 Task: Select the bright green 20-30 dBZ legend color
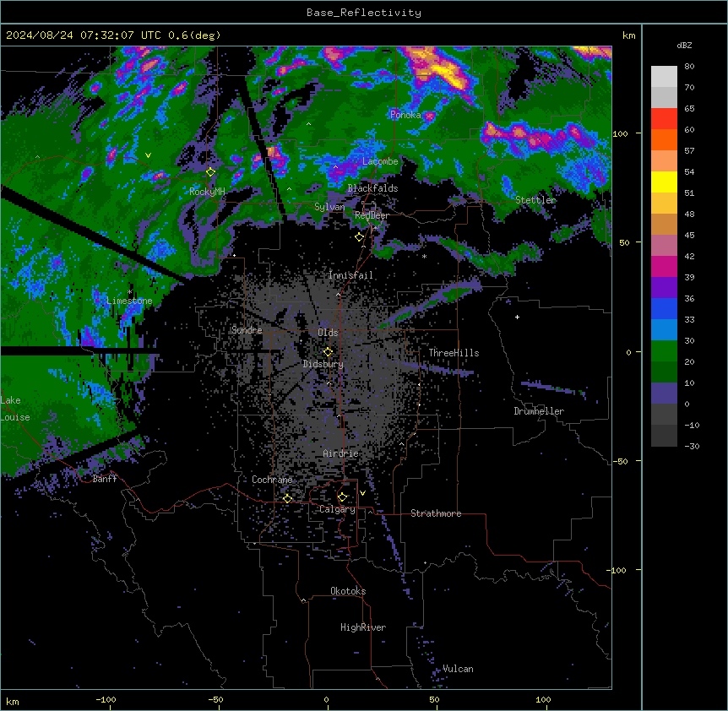click(664, 351)
